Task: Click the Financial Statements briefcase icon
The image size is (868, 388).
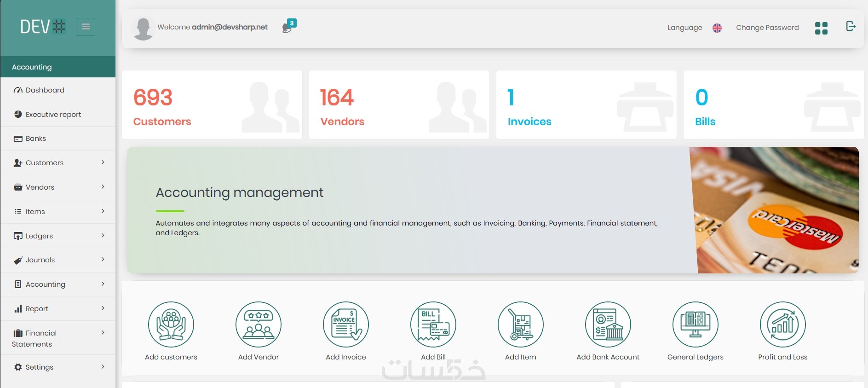Action: [18, 333]
